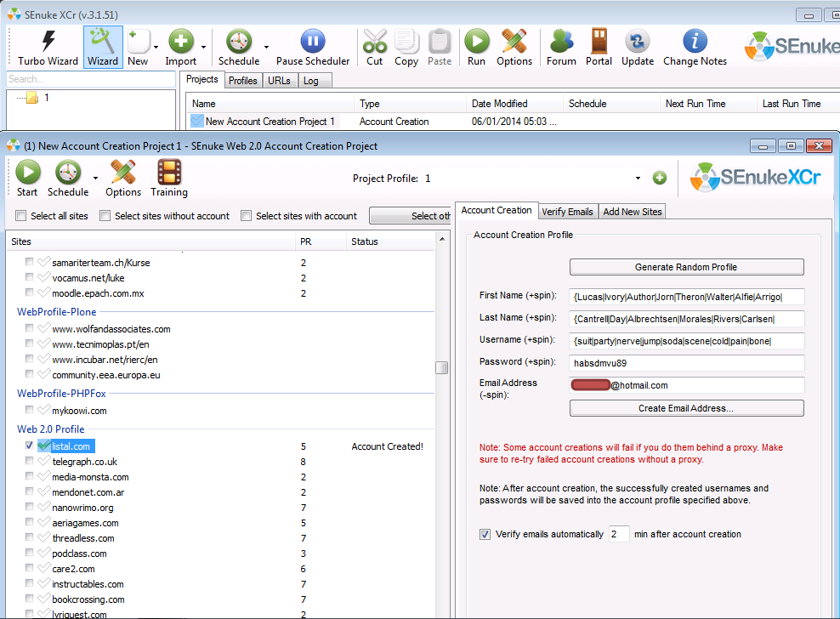Check the mykoowi.com site checkbox
840x619 pixels.
(x=30, y=410)
